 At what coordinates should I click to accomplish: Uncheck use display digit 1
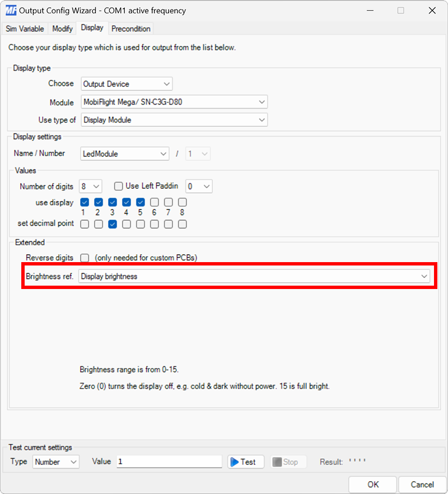[85, 202]
